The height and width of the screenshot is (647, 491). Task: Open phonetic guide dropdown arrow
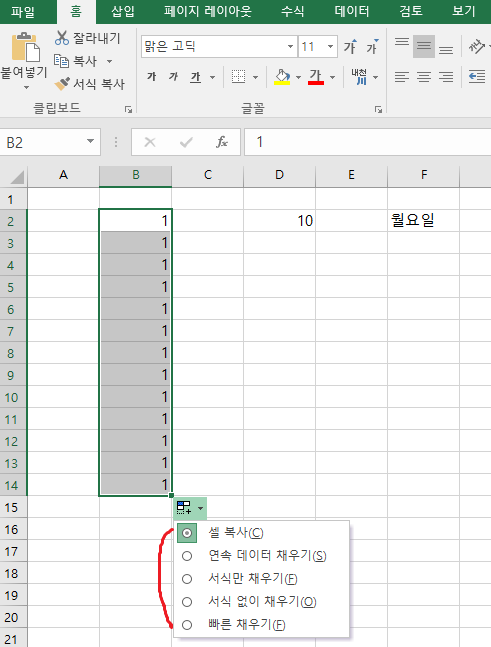[375, 77]
